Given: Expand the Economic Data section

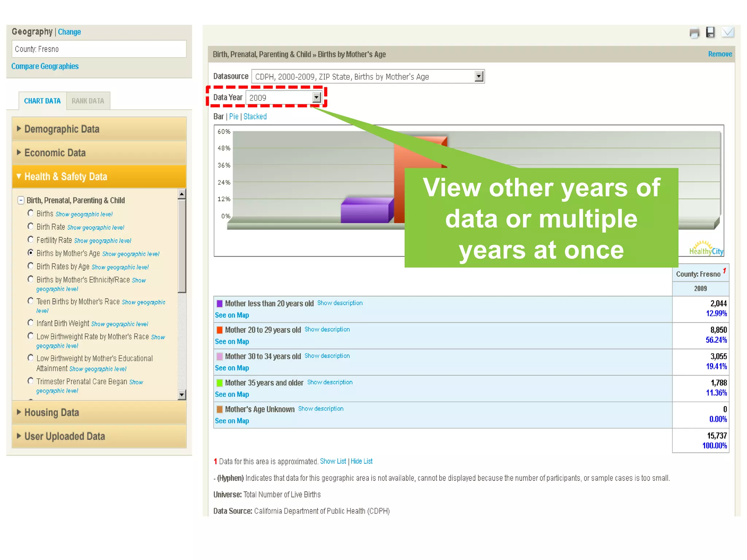Looking at the screenshot, I should [99, 153].
